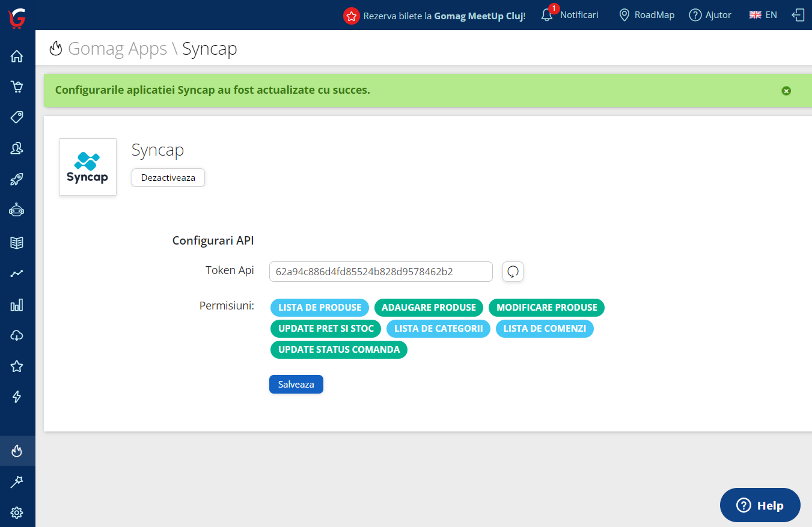Toggle the MODIFICARE PRODUSE permission
This screenshot has width=812, height=527.
click(x=547, y=308)
